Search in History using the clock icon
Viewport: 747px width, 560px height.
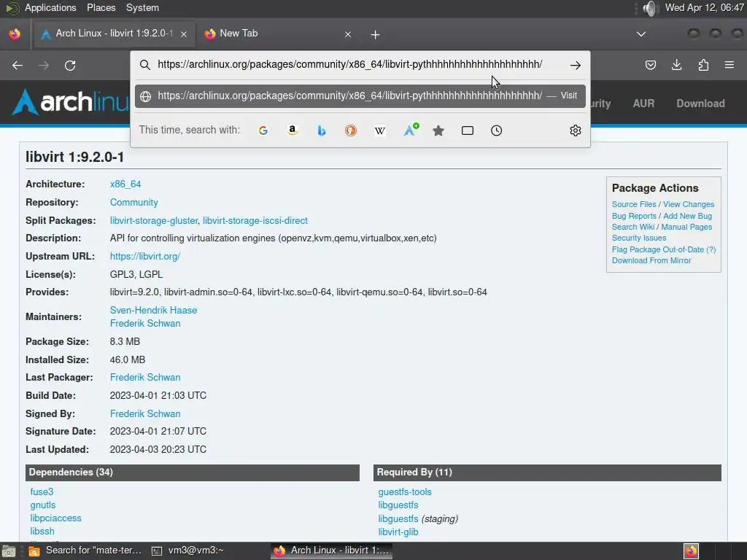click(x=496, y=131)
